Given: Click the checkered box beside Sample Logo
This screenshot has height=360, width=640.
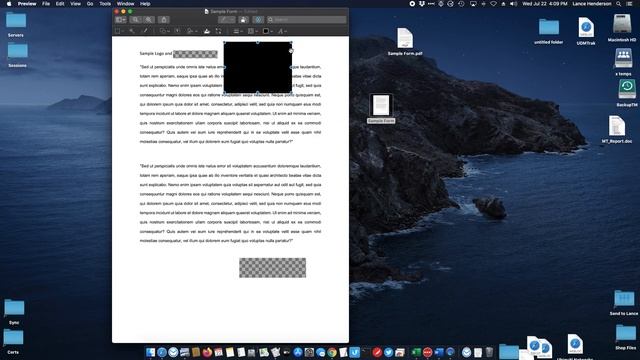Looking at the screenshot, I should click(195, 54).
